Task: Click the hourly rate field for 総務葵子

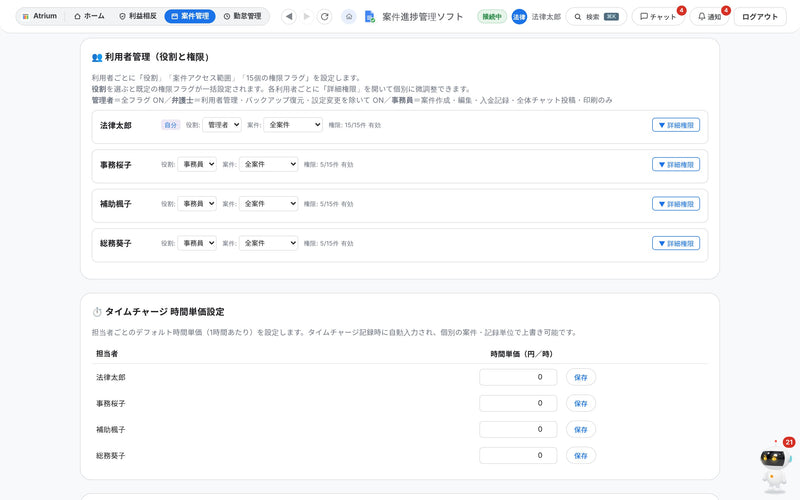Action: tap(518, 456)
